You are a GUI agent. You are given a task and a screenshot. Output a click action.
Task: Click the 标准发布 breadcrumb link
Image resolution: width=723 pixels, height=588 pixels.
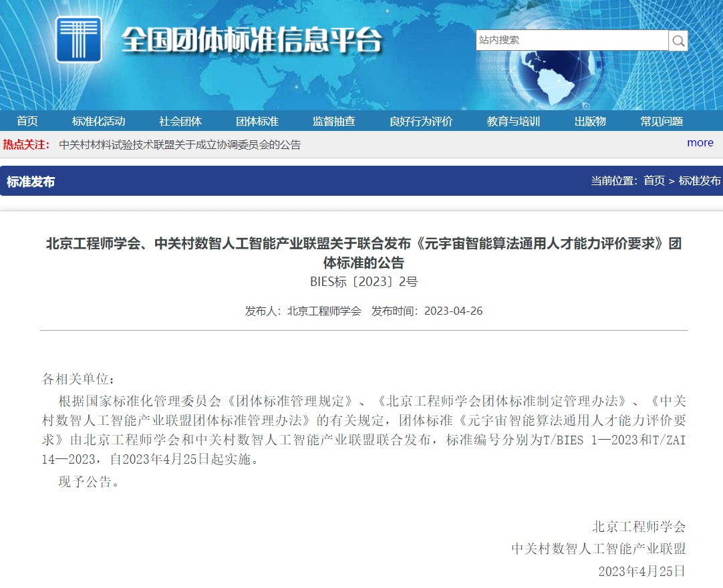click(x=700, y=181)
